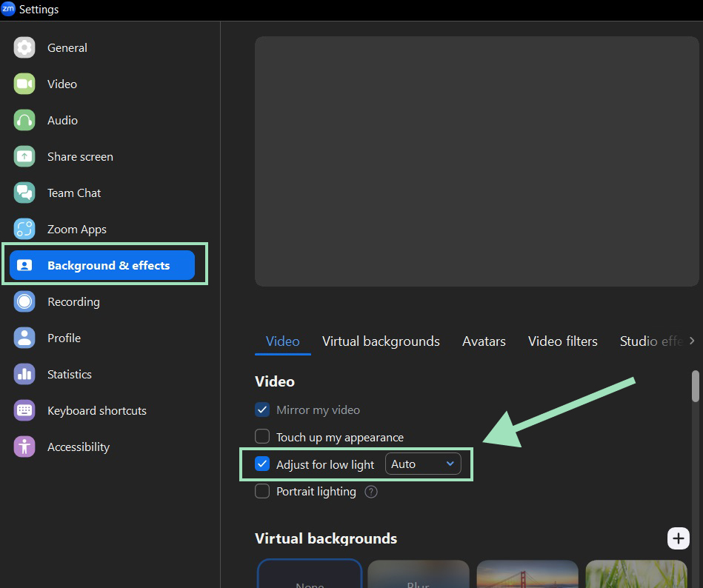Open Statistics bar chart icon
The height and width of the screenshot is (588, 703).
pyautogui.click(x=24, y=374)
